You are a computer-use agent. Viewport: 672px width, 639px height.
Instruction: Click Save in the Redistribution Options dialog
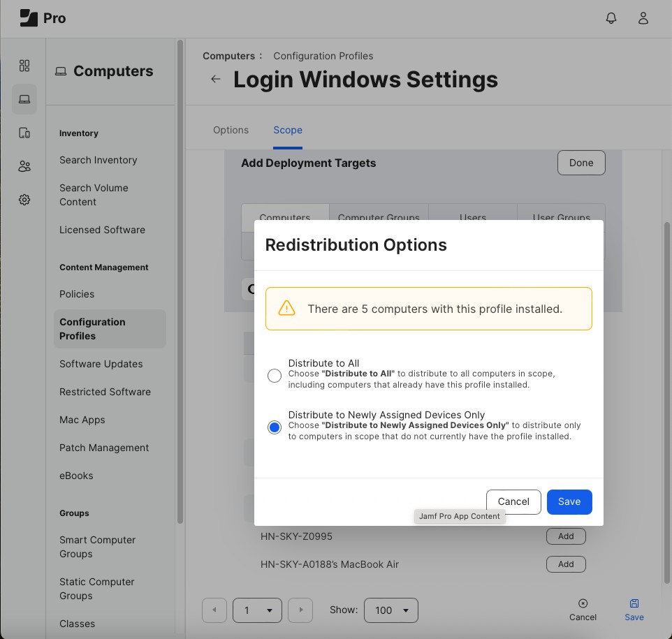(x=569, y=501)
